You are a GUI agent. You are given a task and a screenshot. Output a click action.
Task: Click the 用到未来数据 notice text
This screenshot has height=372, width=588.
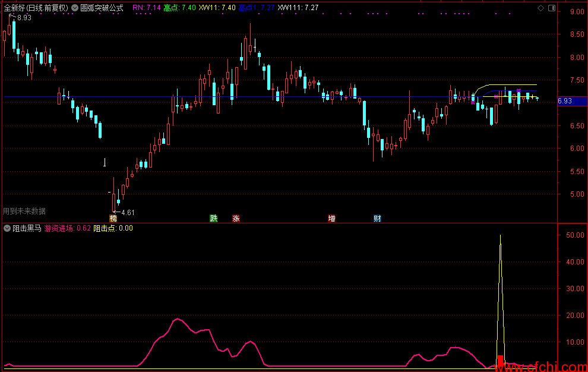[x=24, y=212]
